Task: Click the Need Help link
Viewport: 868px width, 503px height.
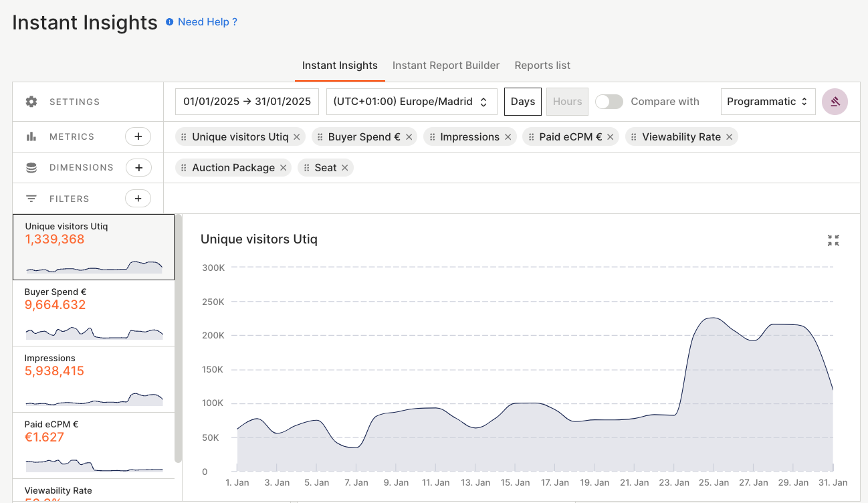Action: click(x=207, y=22)
